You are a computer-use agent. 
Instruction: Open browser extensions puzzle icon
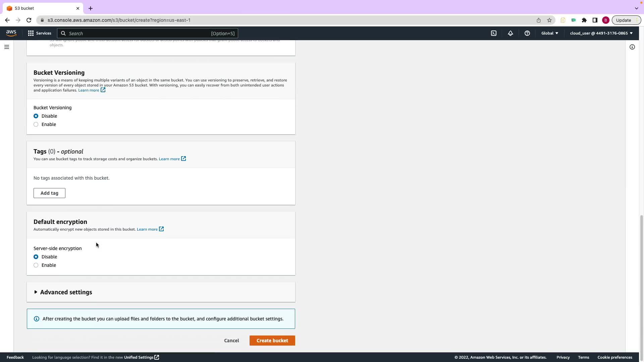584,20
